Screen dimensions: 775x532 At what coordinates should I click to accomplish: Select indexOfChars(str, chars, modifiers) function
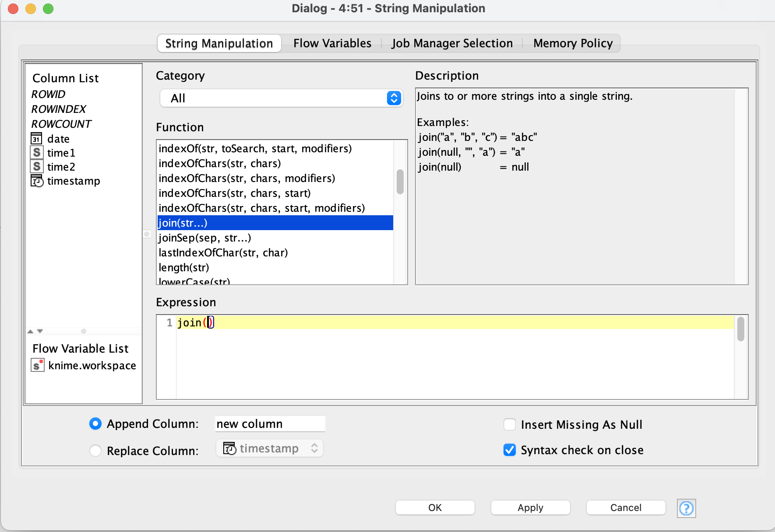click(275, 178)
